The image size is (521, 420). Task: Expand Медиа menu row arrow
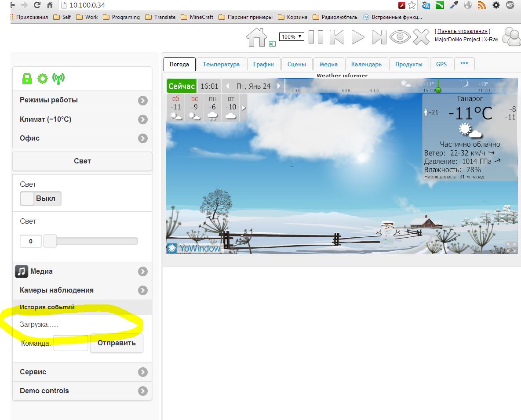(x=143, y=272)
